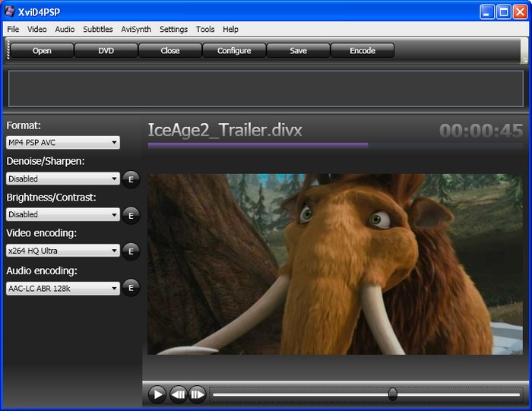Open the AviSynth menu
Image resolution: width=532 pixels, height=411 pixels.
click(x=136, y=29)
